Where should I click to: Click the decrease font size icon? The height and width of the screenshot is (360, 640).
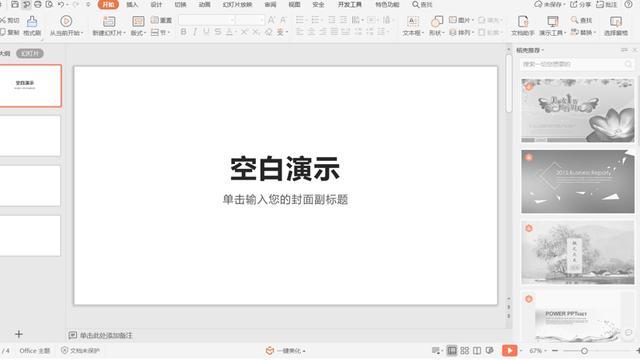283,20
